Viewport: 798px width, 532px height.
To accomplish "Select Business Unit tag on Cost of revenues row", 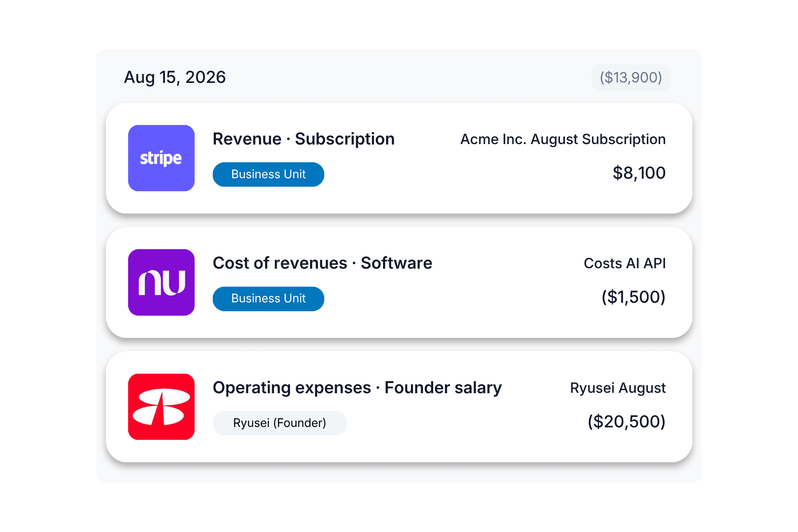I will tap(268, 298).
